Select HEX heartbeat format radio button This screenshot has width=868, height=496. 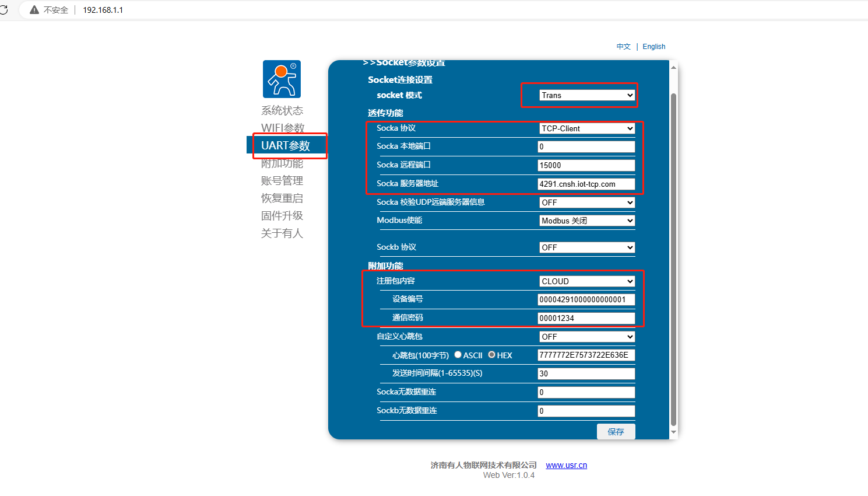pyautogui.click(x=491, y=355)
